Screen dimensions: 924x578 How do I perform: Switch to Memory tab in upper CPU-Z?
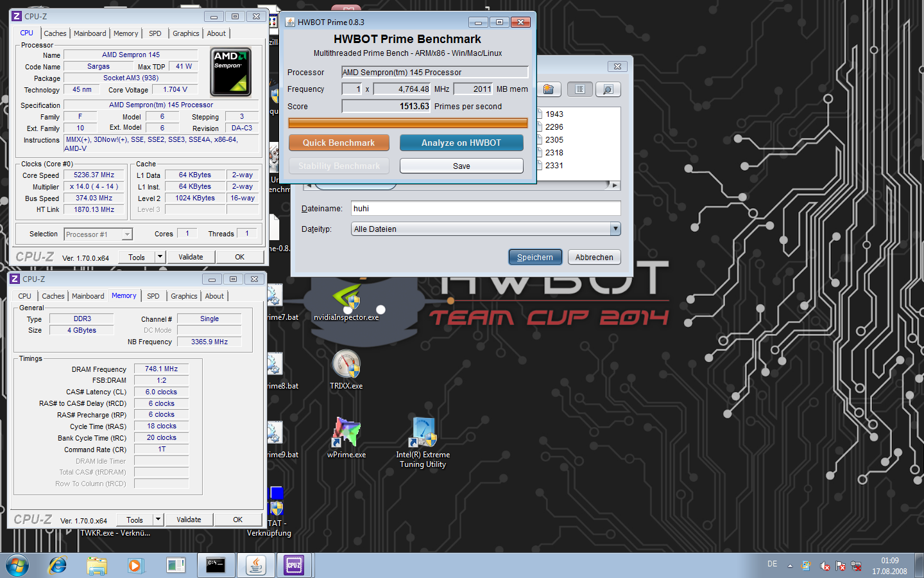[126, 33]
